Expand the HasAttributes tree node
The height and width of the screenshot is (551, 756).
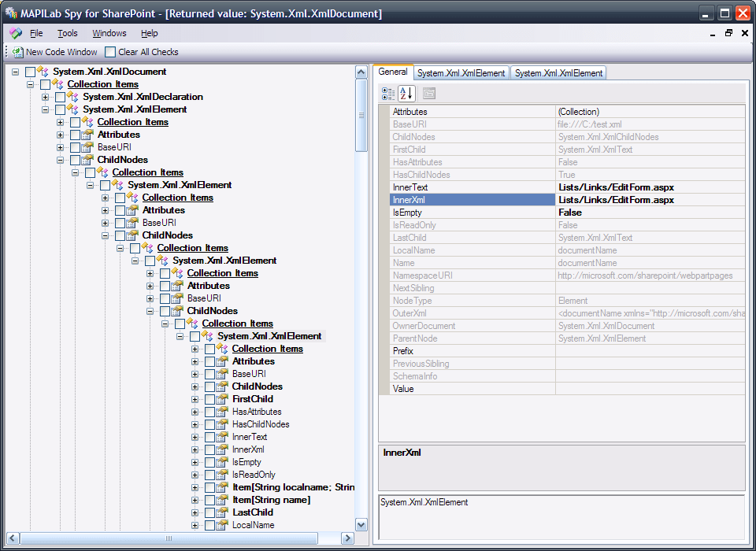coord(195,412)
